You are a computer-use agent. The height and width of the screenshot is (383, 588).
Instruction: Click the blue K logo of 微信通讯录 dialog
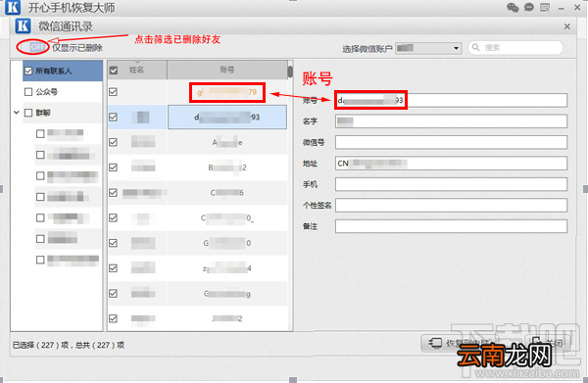coord(23,25)
